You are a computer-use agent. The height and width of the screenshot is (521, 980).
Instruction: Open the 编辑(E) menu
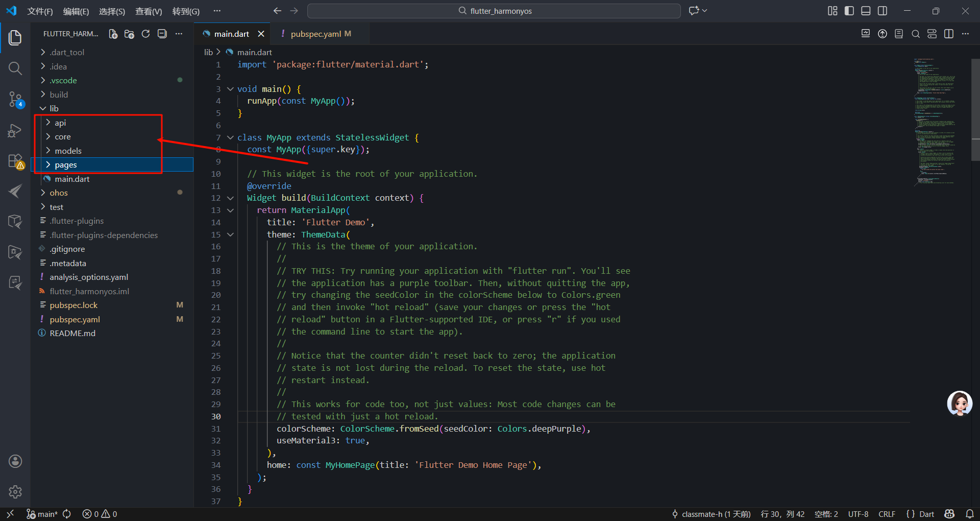(76, 11)
